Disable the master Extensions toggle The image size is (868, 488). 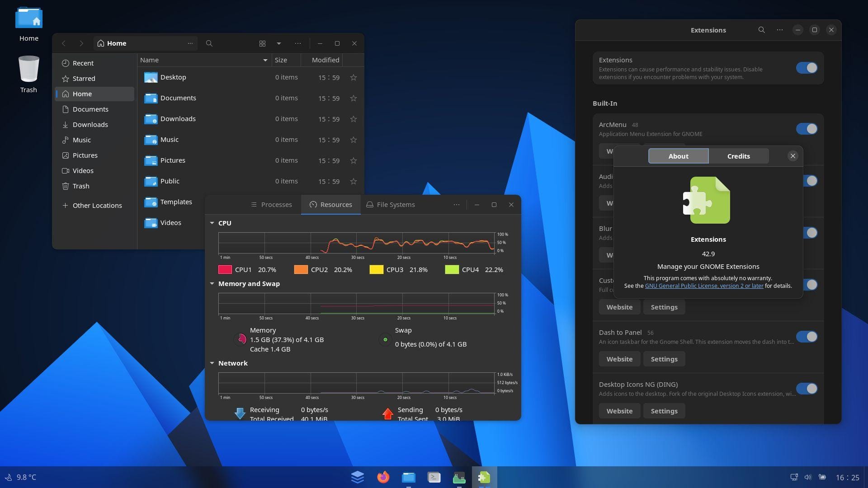(807, 68)
